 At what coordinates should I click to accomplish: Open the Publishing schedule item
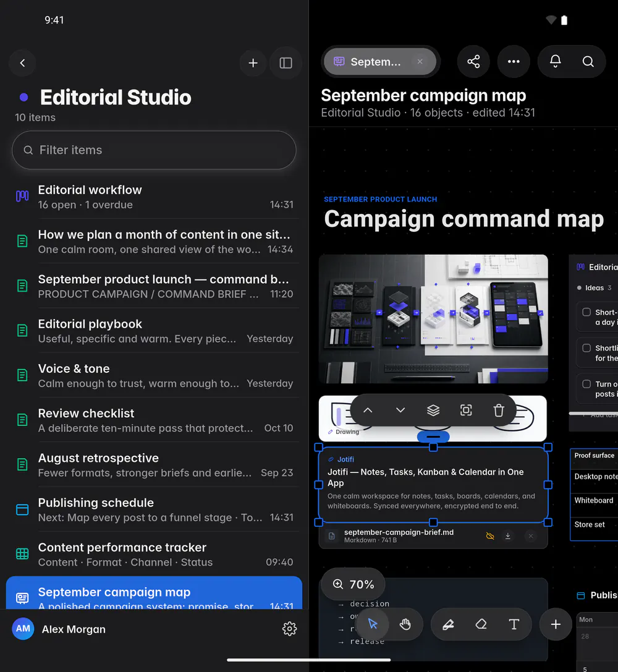pyautogui.click(x=154, y=509)
